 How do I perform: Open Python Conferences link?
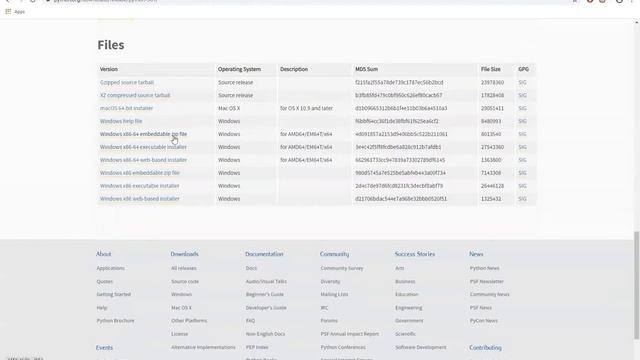click(343, 347)
